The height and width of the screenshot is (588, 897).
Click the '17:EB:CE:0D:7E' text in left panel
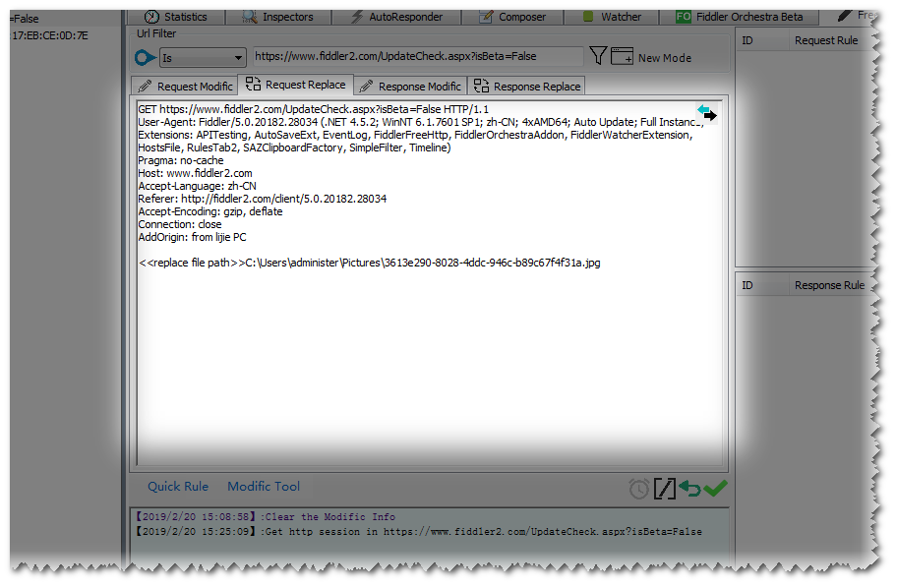coord(50,35)
